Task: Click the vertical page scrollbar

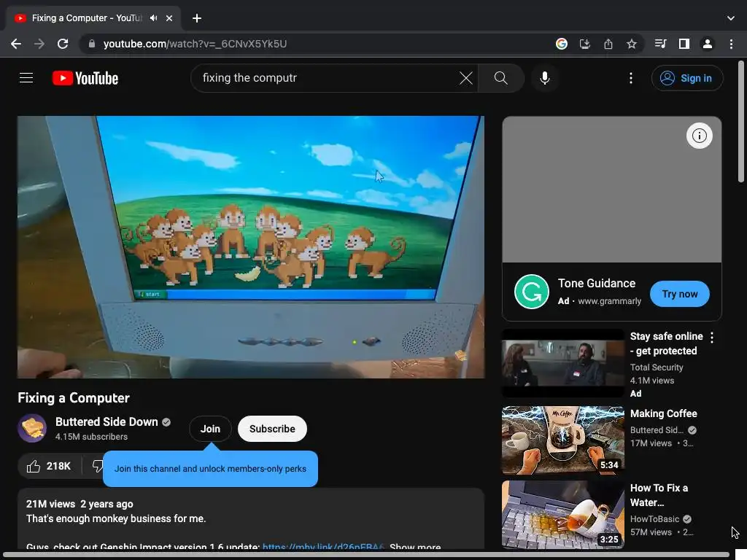Action: (741, 122)
